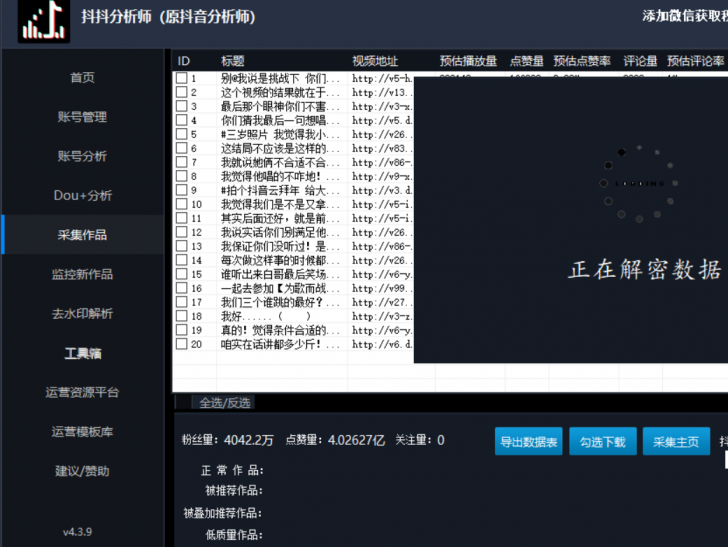Click the 评论量 column header

(640, 61)
